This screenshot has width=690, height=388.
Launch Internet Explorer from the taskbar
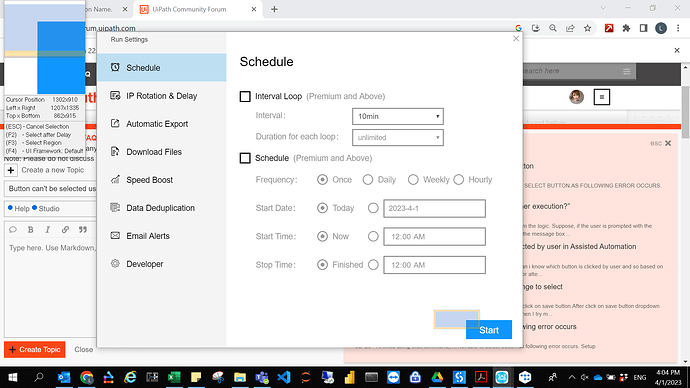pyautogui.click(x=130, y=377)
